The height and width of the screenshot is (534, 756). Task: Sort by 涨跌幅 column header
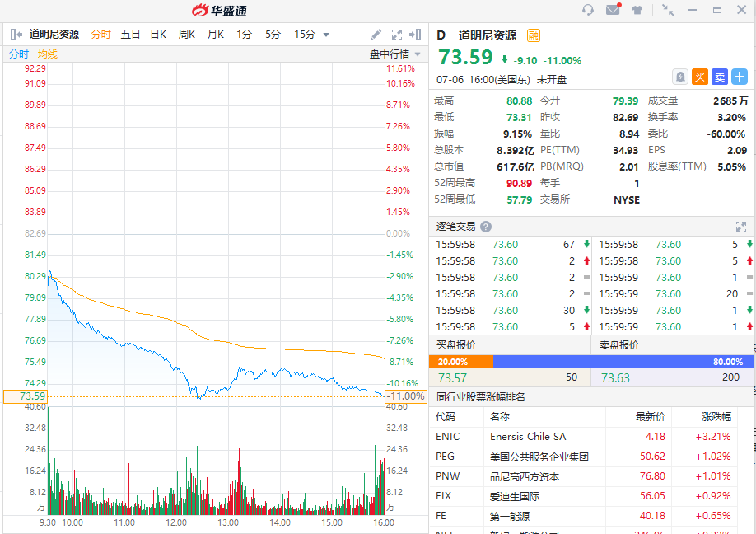716,416
